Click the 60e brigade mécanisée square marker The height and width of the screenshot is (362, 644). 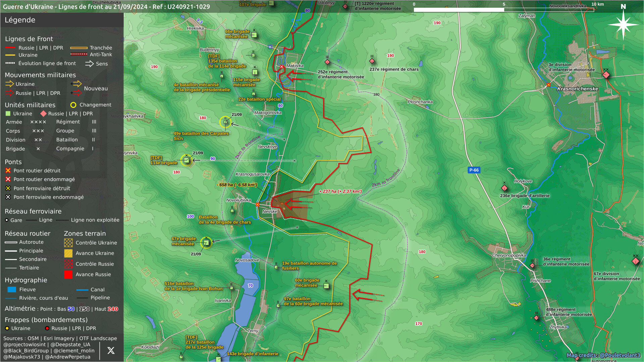[326, 286]
